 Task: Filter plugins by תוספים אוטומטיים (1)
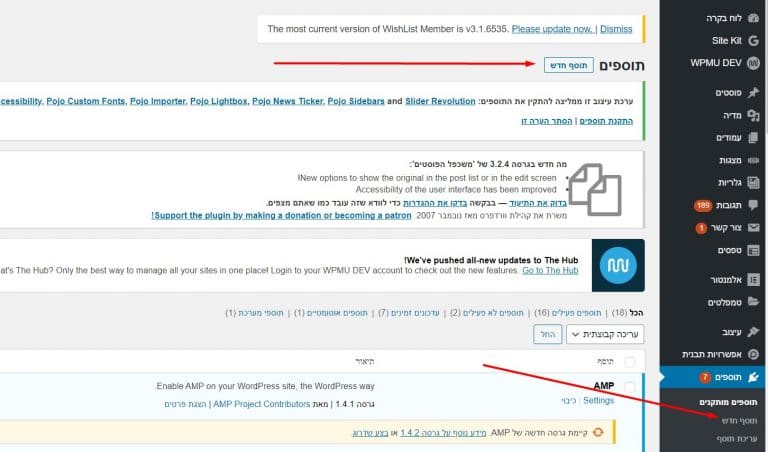tap(331, 312)
